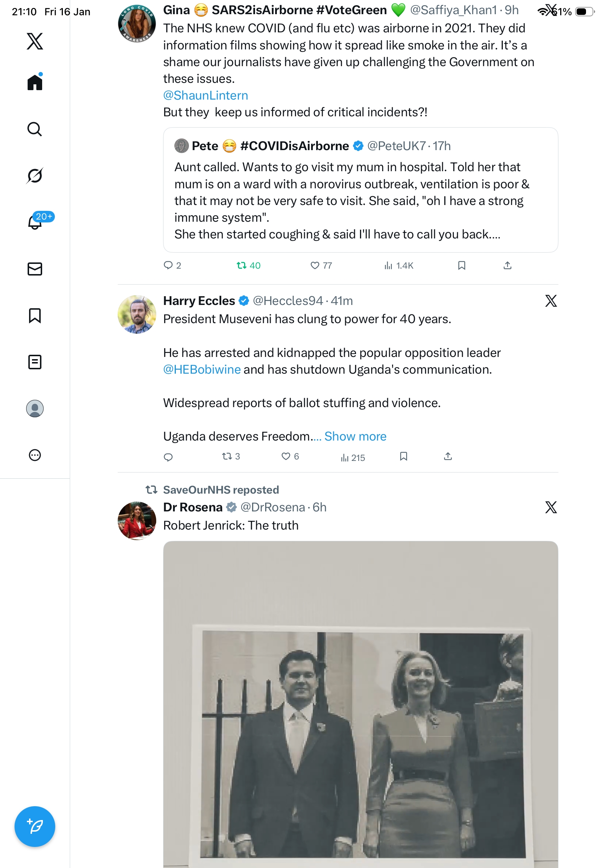Screen dimensions: 606x868
Task: Open the @HEBobiwine profile mention
Action: pos(202,369)
